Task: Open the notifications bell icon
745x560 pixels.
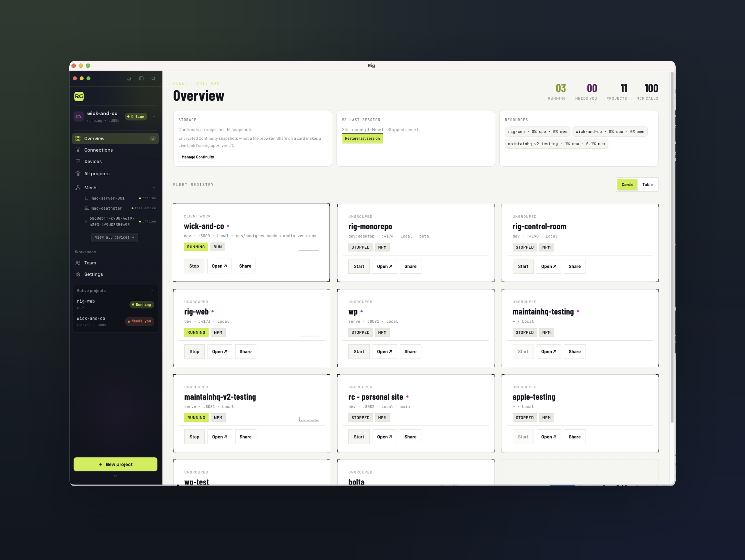Action: tap(129, 78)
